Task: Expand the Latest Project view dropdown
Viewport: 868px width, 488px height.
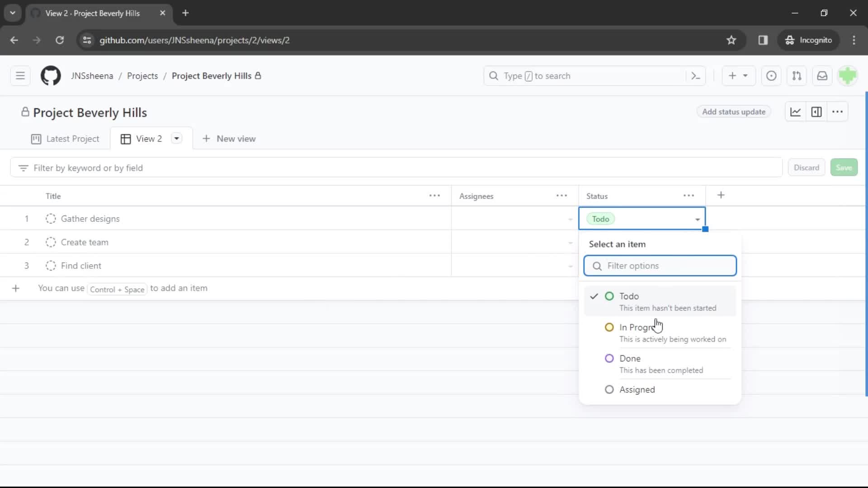Action: pyautogui.click(x=66, y=139)
